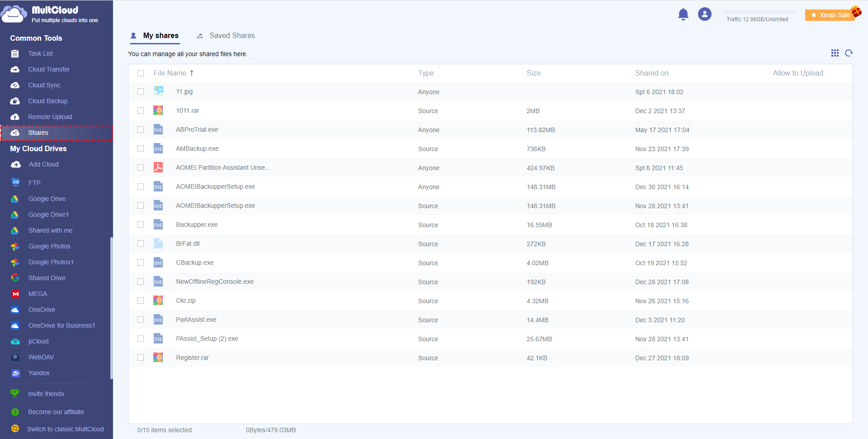Screen dimensions: 868x439
Task: Tick the PartAssist.exe checkbox
Action: point(141,320)
